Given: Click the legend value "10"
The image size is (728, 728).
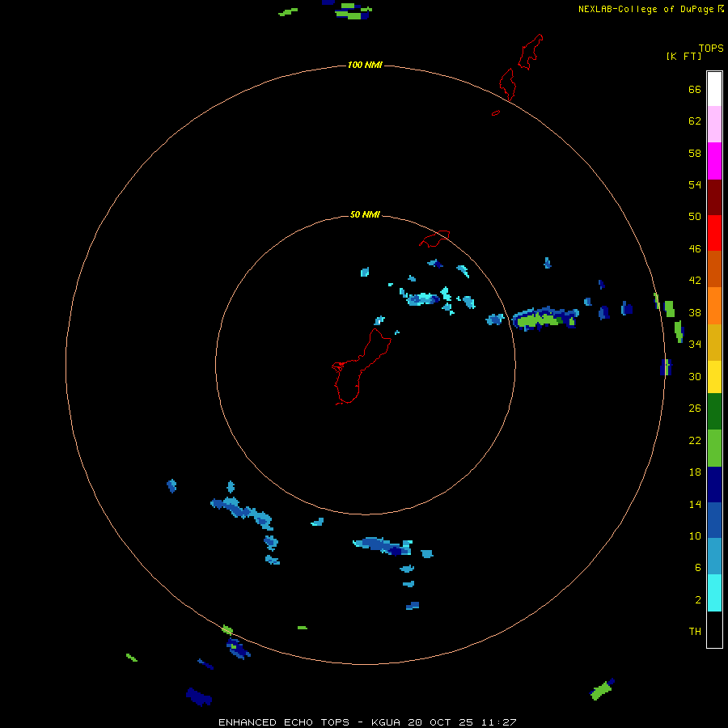Looking at the screenshot, I should (x=695, y=536).
